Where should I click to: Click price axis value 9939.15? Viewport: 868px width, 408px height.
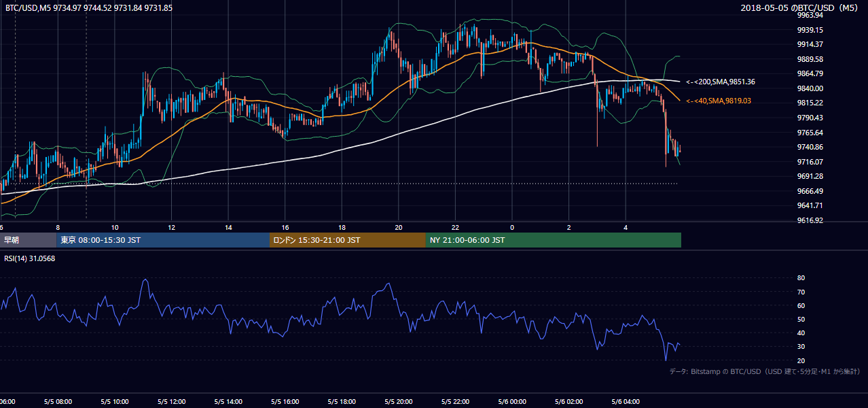click(x=810, y=30)
